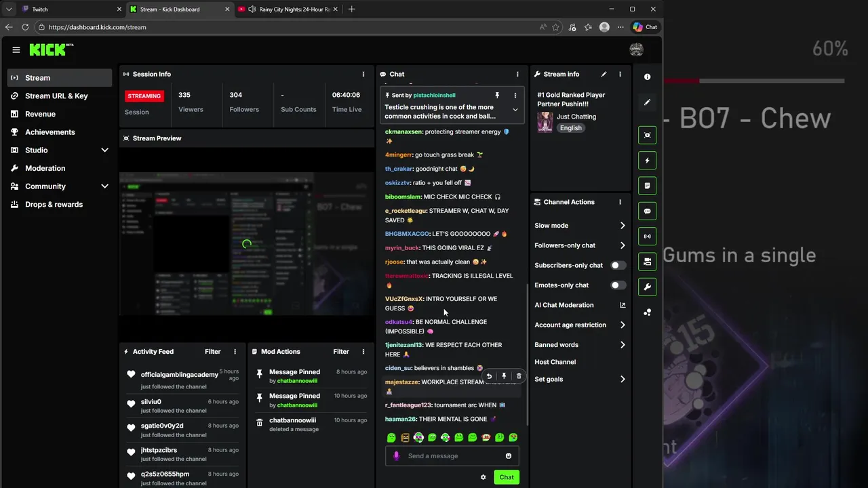
Task: Toggle Subscribers-only chat switch
Action: (x=618, y=265)
